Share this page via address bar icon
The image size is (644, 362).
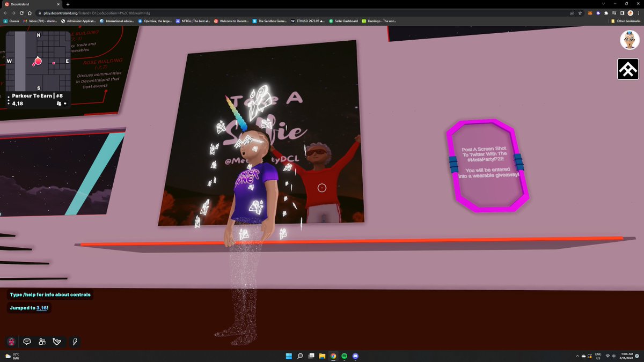(572, 13)
